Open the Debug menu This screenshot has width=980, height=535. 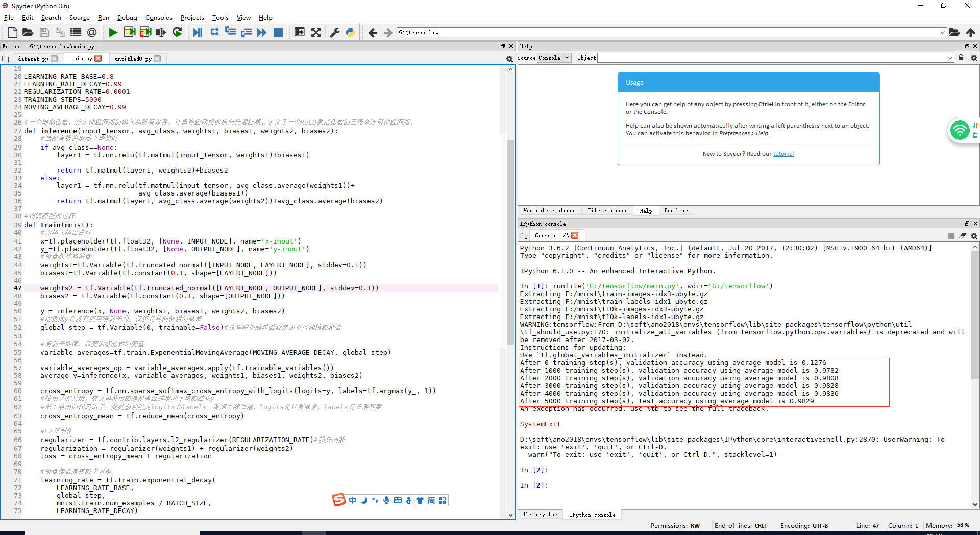click(127, 17)
